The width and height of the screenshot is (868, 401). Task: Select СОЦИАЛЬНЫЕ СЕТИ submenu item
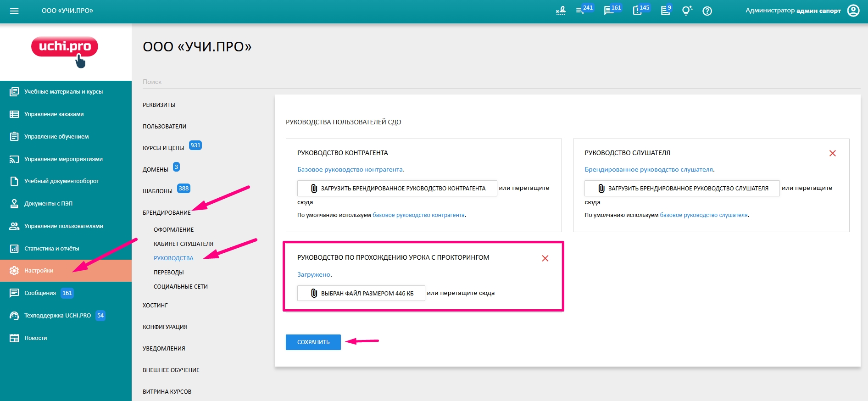181,287
